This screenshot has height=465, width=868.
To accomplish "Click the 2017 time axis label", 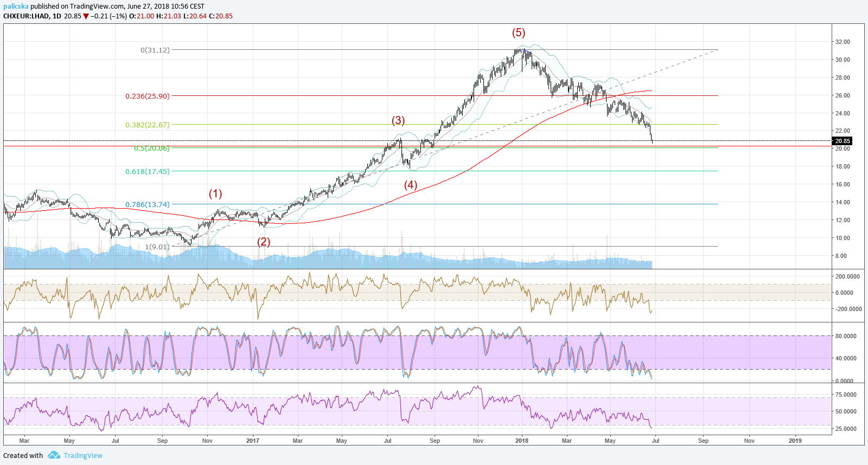I will click(253, 441).
